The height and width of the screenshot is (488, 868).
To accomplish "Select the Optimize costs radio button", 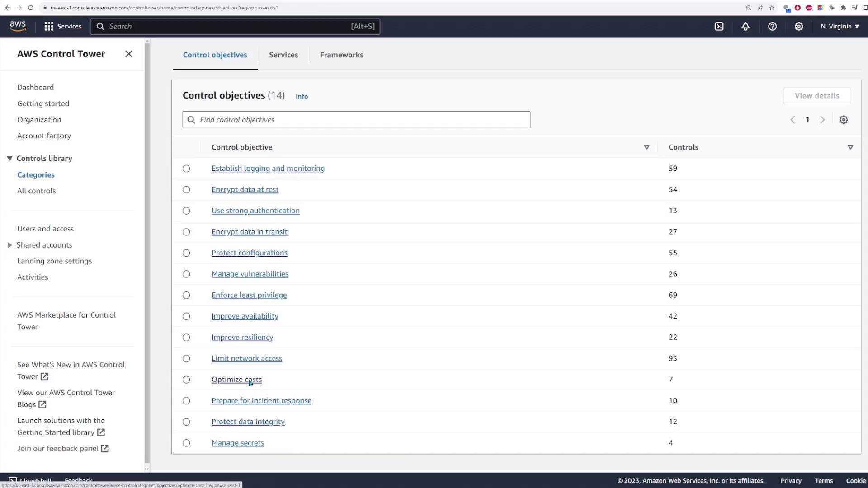I will coord(186,380).
